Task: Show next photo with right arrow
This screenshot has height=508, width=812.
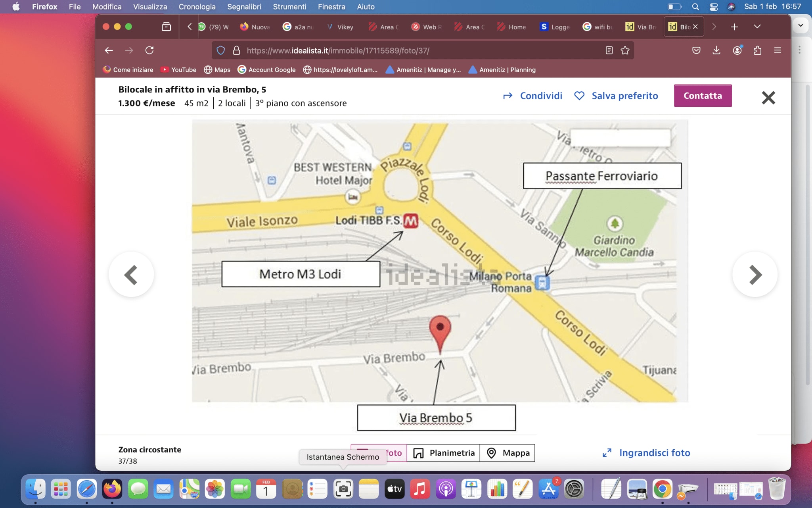Action: [755, 275]
